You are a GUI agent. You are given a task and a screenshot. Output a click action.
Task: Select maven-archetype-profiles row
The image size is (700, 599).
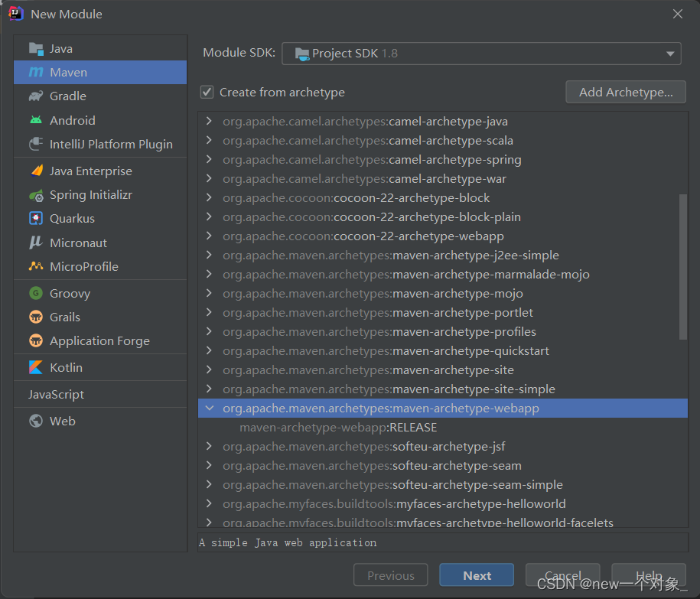pos(443,332)
